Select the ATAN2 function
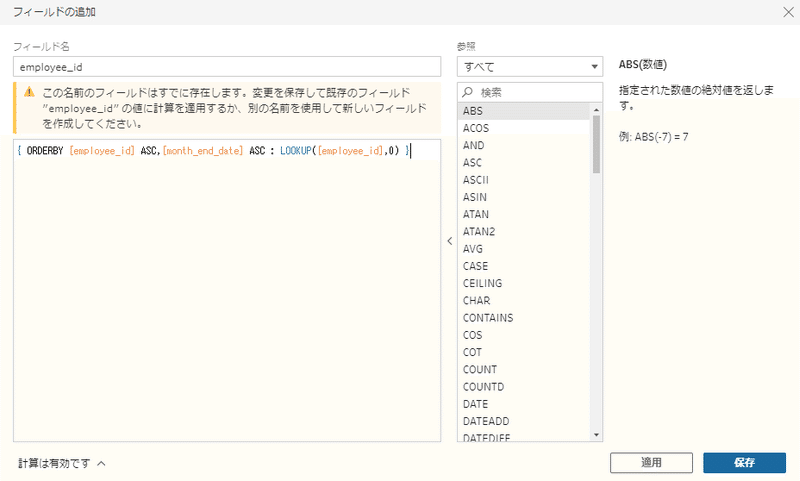 click(523, 232)
